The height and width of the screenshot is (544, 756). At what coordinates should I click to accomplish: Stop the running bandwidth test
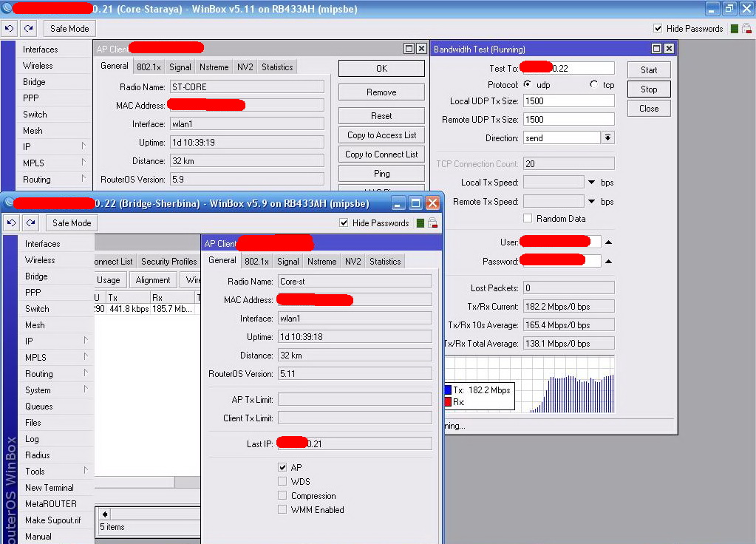(649, 89)
